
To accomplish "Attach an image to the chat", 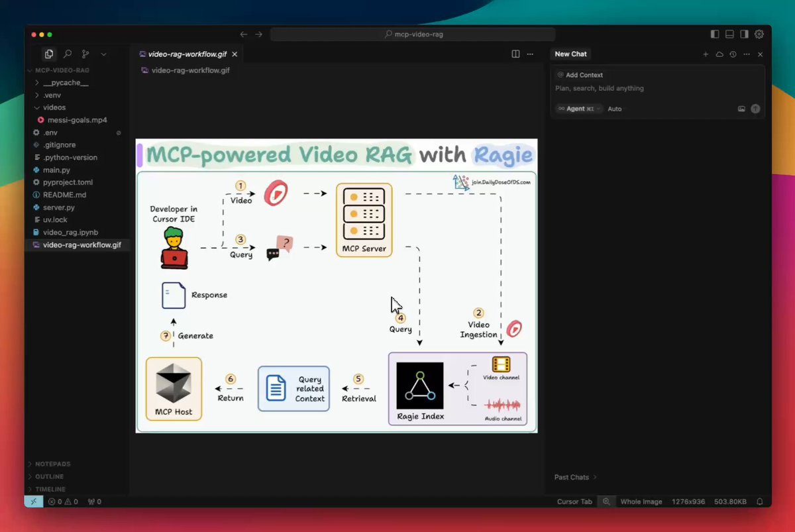I will [741, 109].
